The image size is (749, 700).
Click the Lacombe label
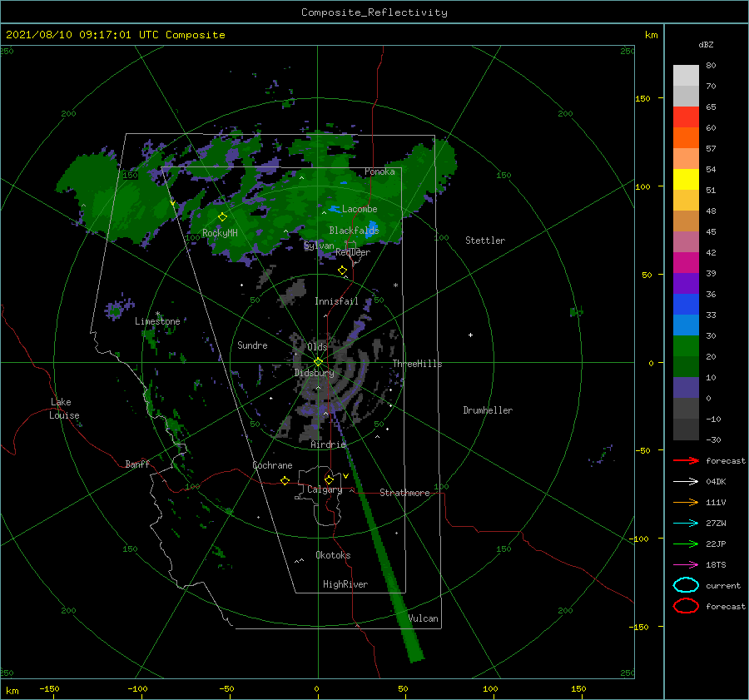360,209
